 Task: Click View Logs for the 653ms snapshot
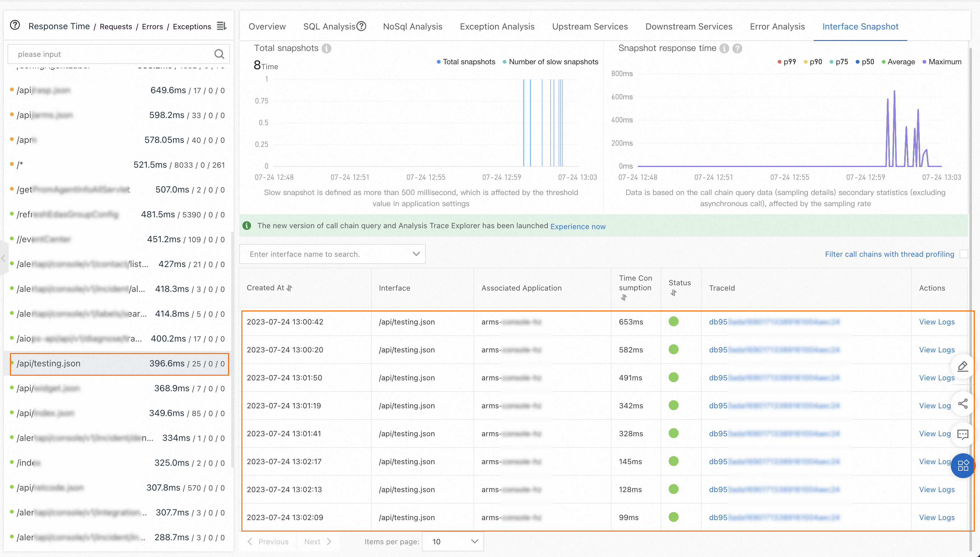coord(936,322)
